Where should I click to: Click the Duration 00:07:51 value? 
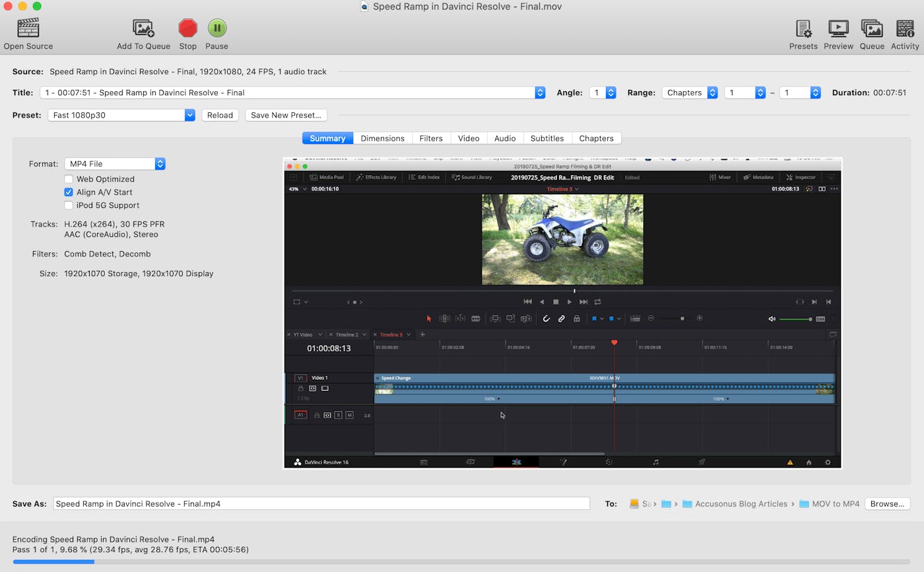coord(889,92)
